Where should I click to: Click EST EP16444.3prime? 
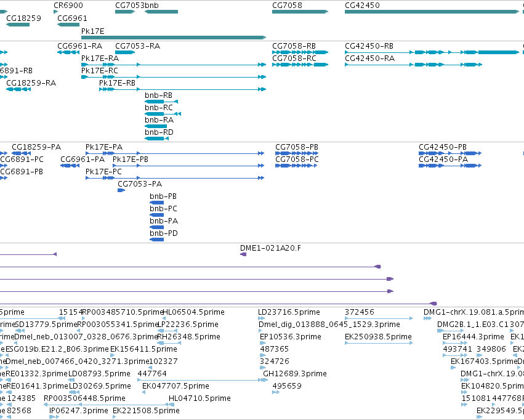point(455,343)
